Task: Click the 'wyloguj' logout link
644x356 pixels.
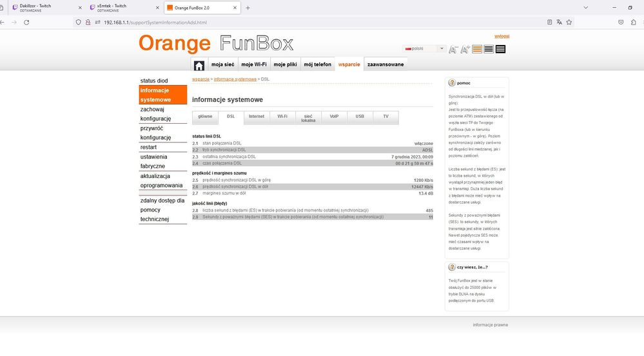Action: coord(502,36)
